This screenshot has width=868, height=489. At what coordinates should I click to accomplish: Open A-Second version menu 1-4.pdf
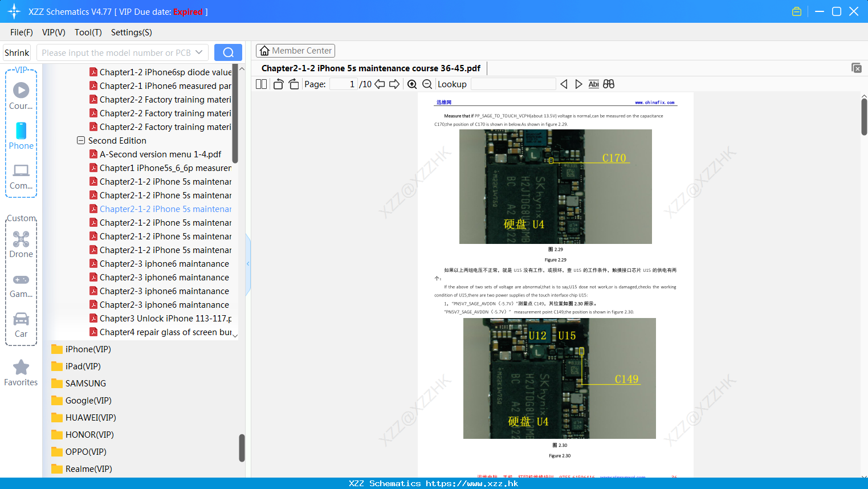coord(155,154)
